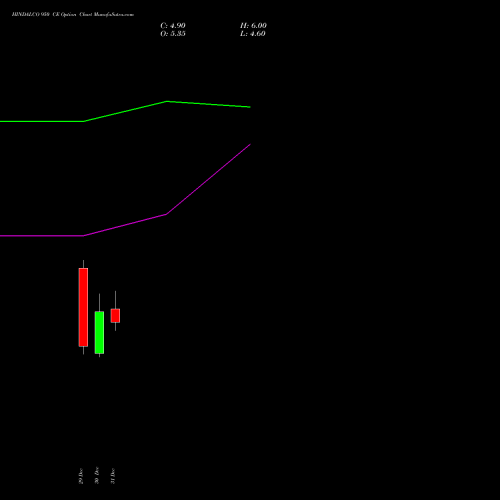Select the 31 Dec date axis label
The height and width of the screenshot is (500, 500).
(x=113, y=476)
